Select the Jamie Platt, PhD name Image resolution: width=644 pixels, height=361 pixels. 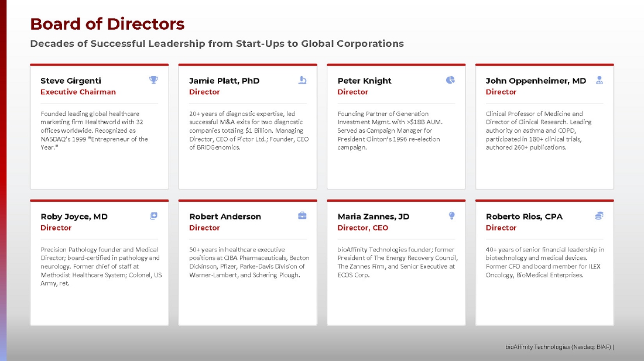coord(224,81)
